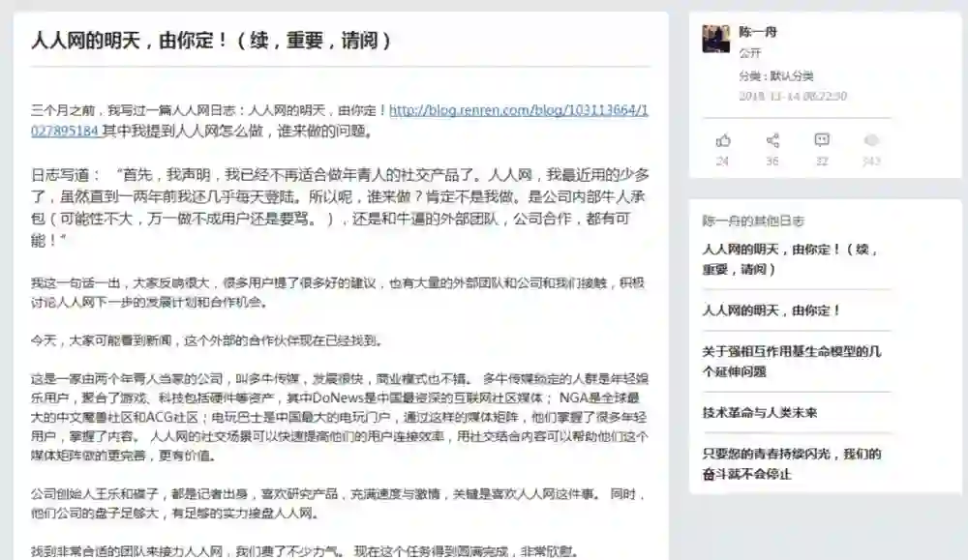The width and height of the screenshot is (968, 560).
Task: Click the comment count 32
Action: click(x=822, y=162)
